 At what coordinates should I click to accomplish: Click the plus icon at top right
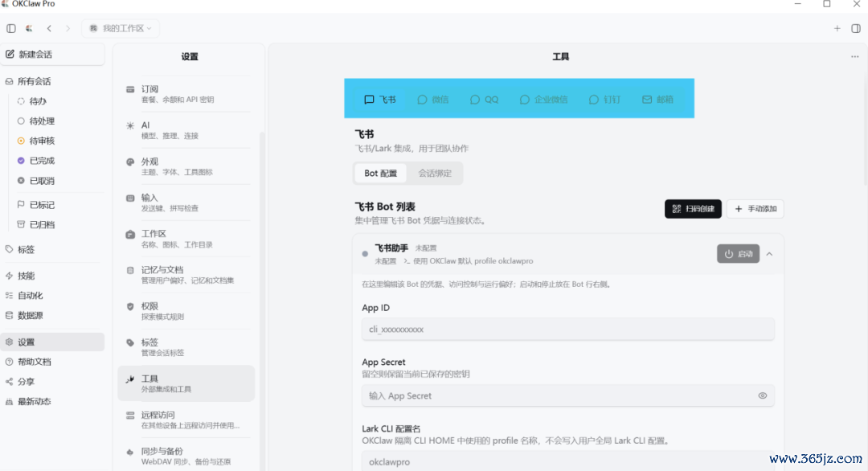click(x=837, y=28)
